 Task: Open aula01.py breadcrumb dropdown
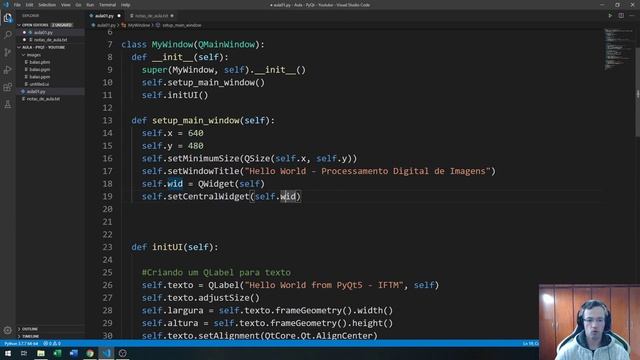[x=106, y=25]
